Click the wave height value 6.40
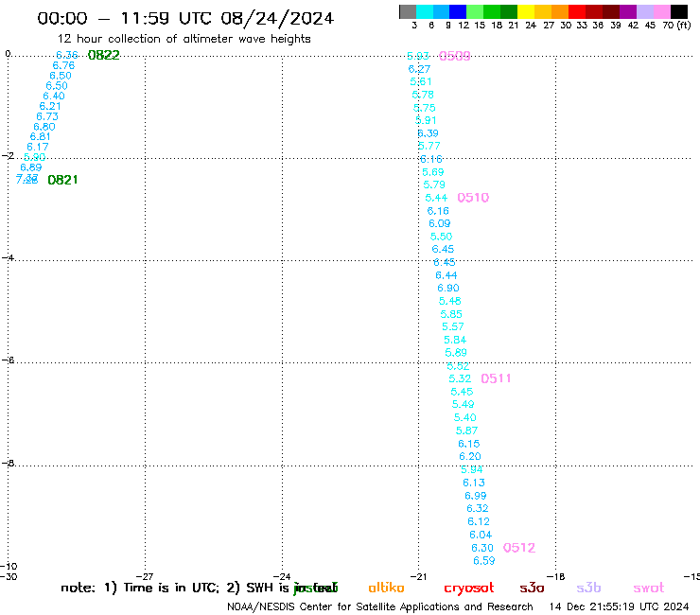Image resolution: width=700 pixels, height=615 pixels. click(54, 96)
